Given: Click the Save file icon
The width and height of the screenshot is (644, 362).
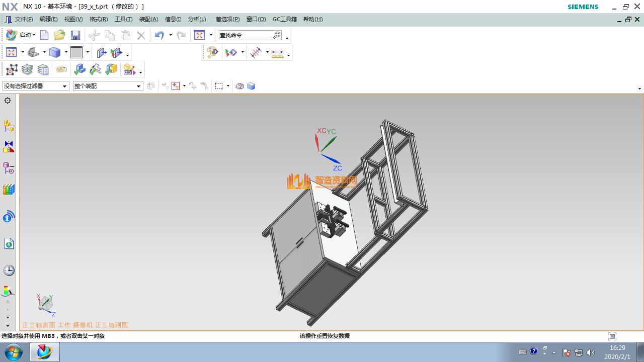Looking at the screenshot, I should click(x=75, y=35).
